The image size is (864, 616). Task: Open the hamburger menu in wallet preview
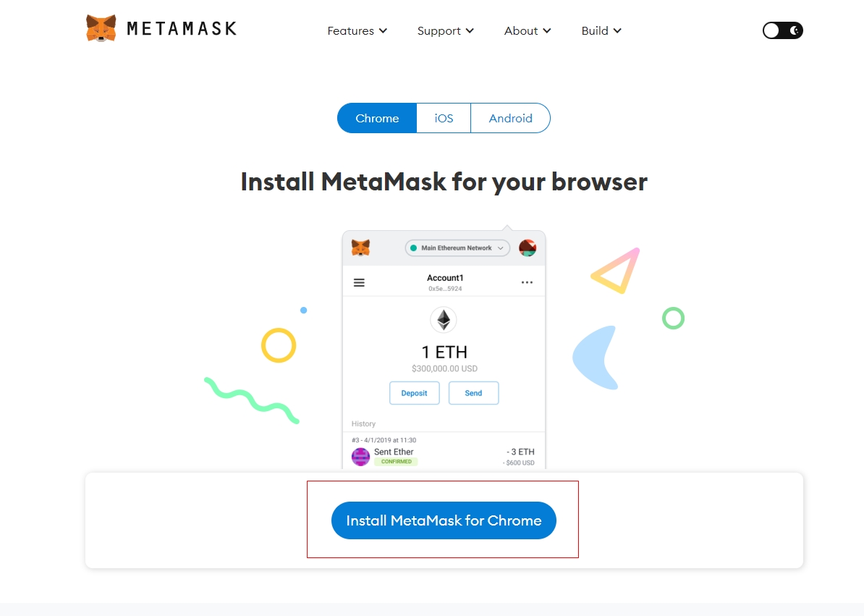[359, 282]
